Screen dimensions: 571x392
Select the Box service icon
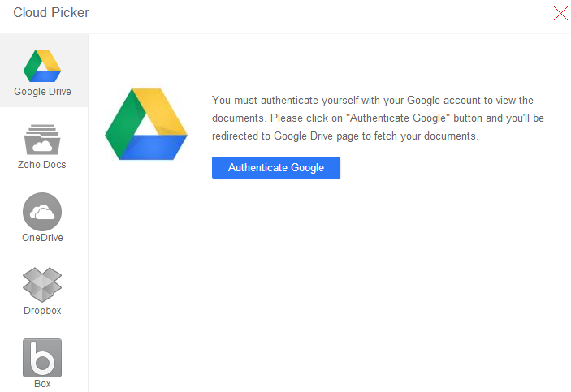(x=42, y=357)
